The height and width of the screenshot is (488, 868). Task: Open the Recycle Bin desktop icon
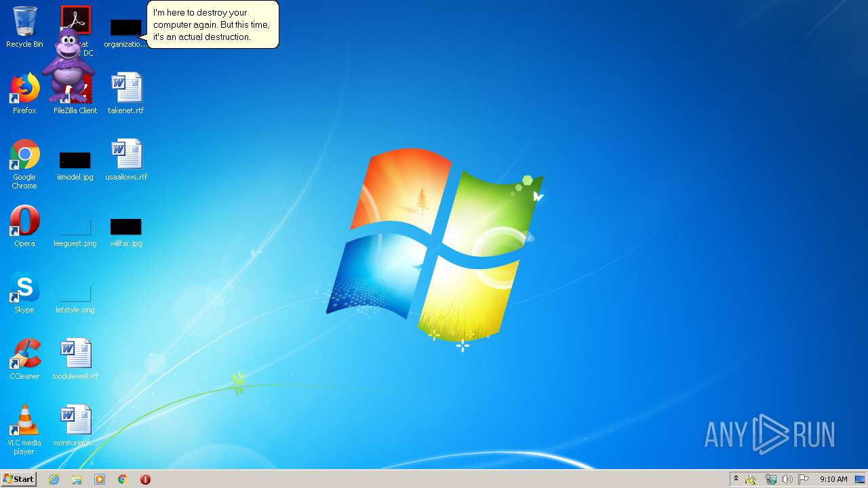click(24, 27)
